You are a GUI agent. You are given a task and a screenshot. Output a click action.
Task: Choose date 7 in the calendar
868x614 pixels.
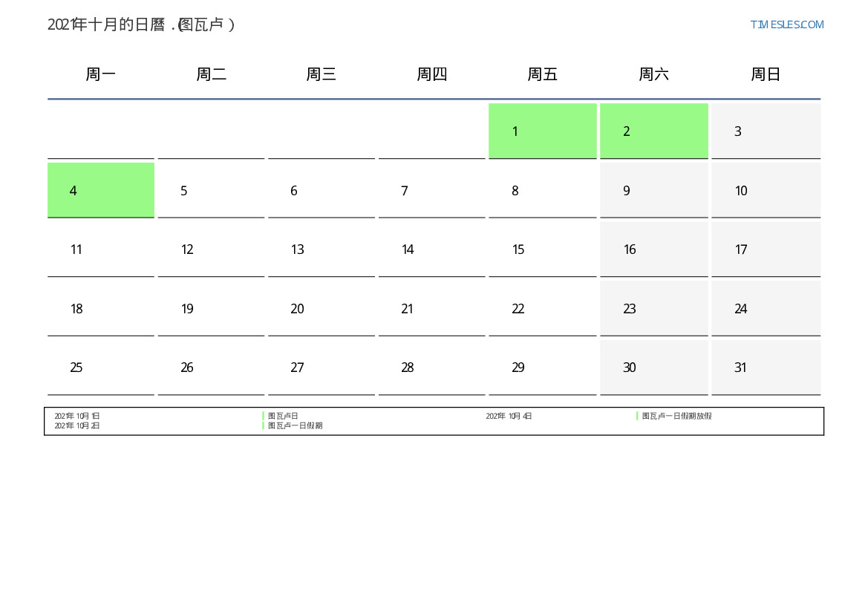(x=431, y=191)
